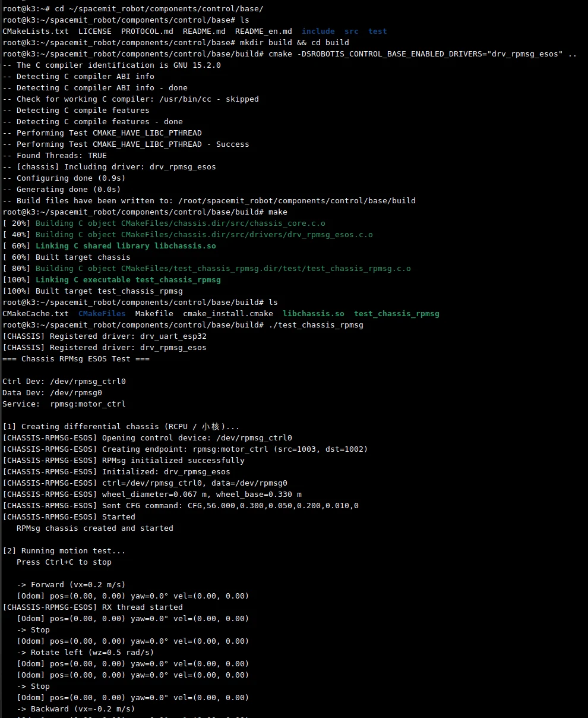Click README_en.md in the listing

(263, 31)
